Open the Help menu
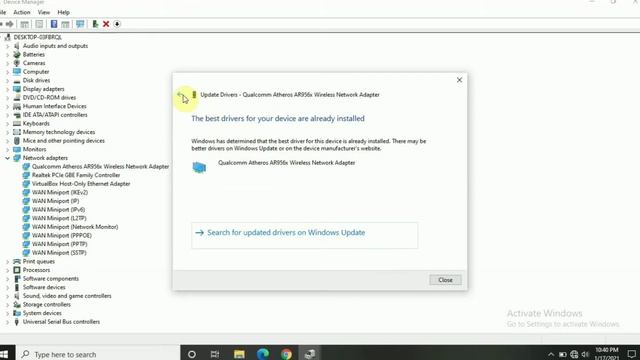Image resolution: width=640 pixels, height=360 pixels. coord(63,13)
